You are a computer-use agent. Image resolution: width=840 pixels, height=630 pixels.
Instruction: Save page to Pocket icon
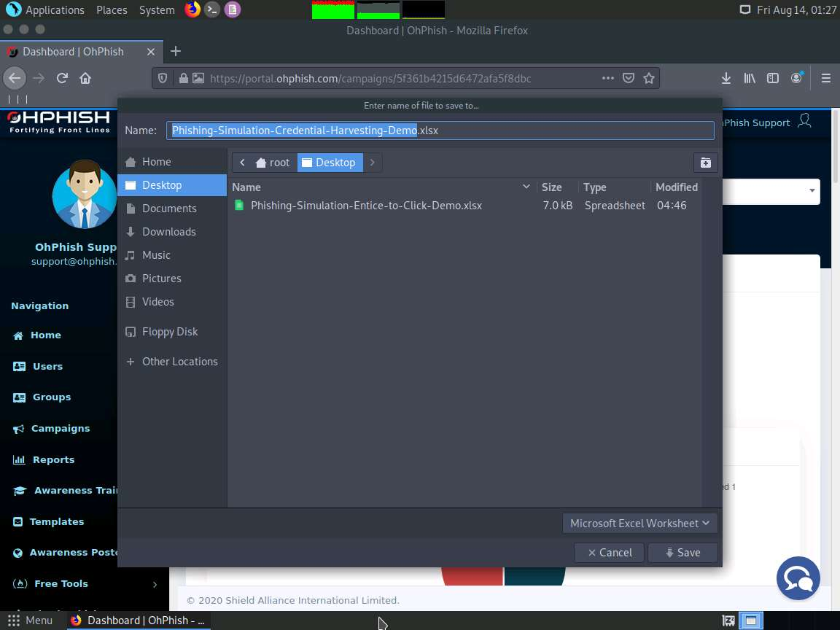pos(629,78)
